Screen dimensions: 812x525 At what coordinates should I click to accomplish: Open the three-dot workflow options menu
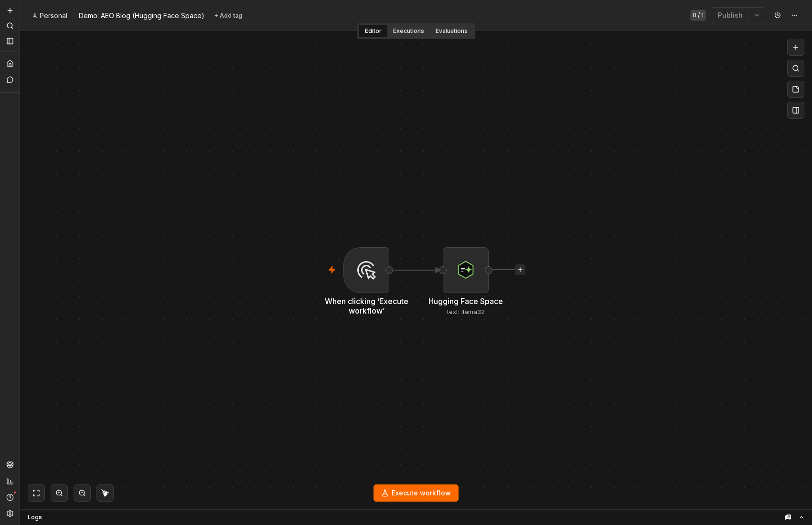[795, 15]
